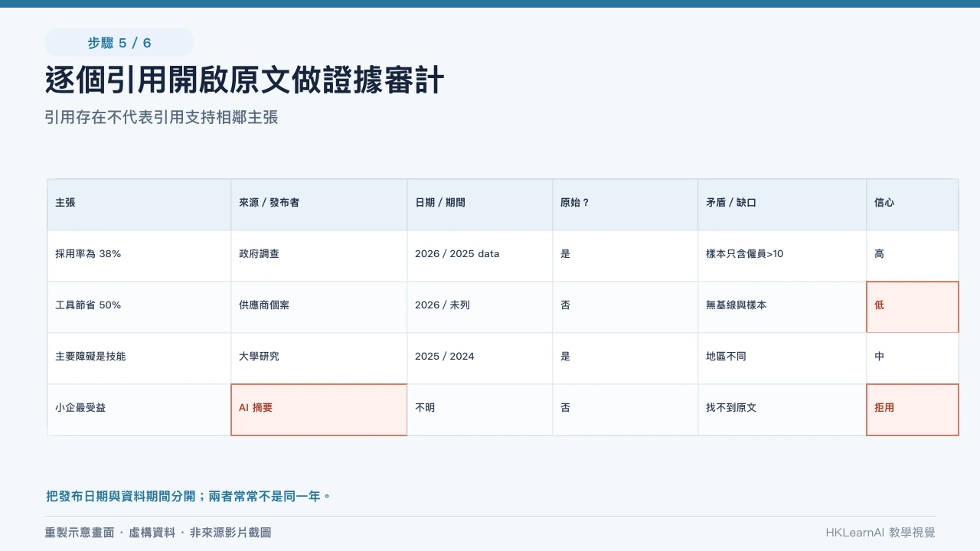
Task: Select the 採用率為 38% claim cell
Action: (x=139, y=254)
